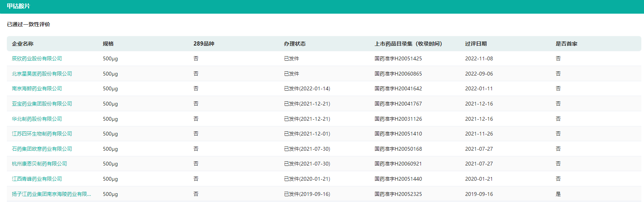Click status 已发件(2021-12-01)

(x=307, y=134)
